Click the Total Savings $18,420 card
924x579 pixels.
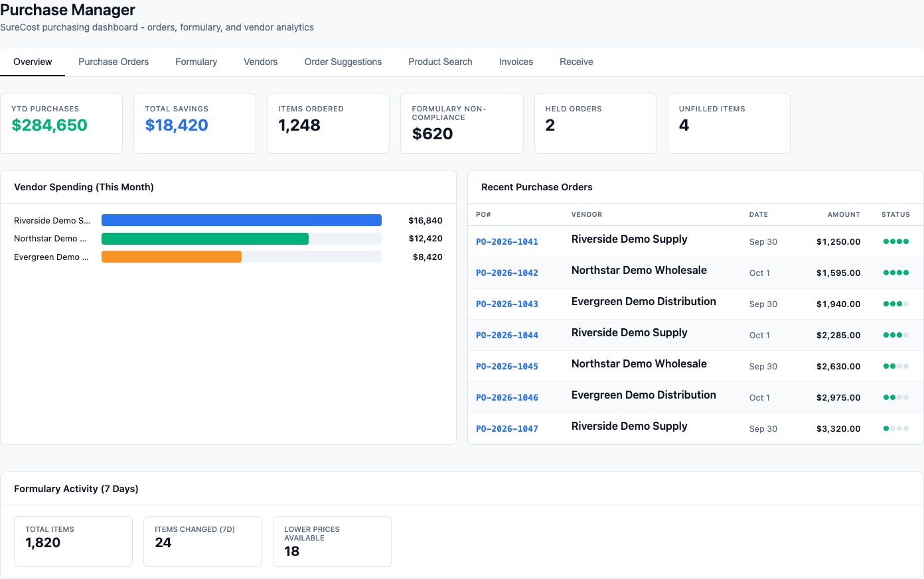(x=194, y=123)
